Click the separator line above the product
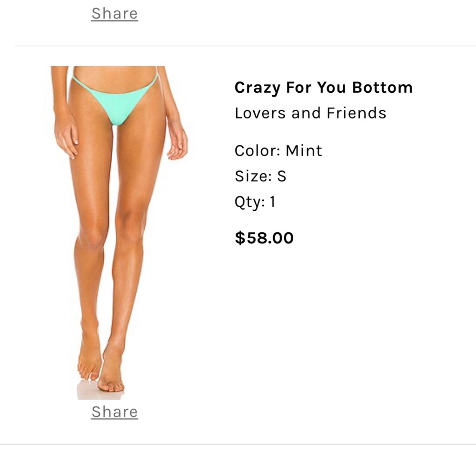The image size is (476, 476). pos(238,46)
